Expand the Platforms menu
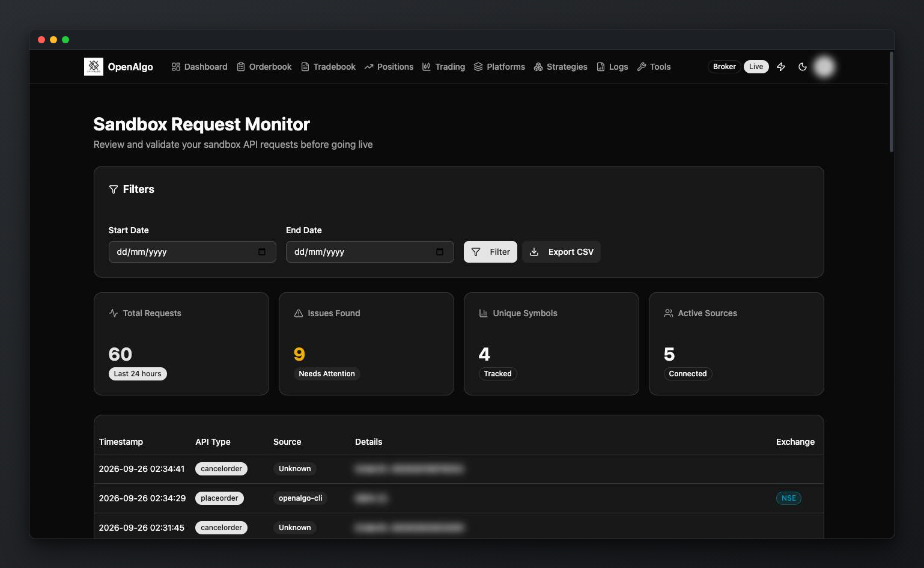This screenshot has height=568, width=924. (499, 67)
